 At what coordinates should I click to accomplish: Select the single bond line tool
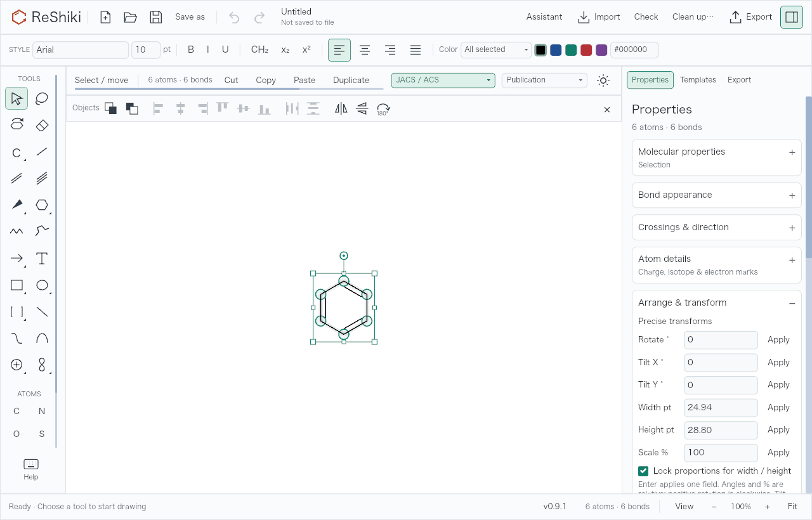42,152
